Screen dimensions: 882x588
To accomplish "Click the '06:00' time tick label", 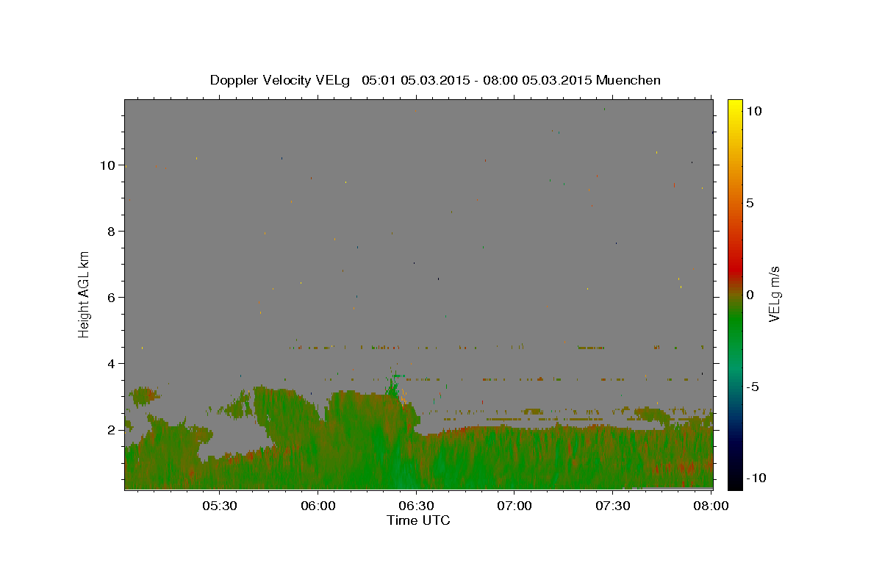I will (318, 506).
